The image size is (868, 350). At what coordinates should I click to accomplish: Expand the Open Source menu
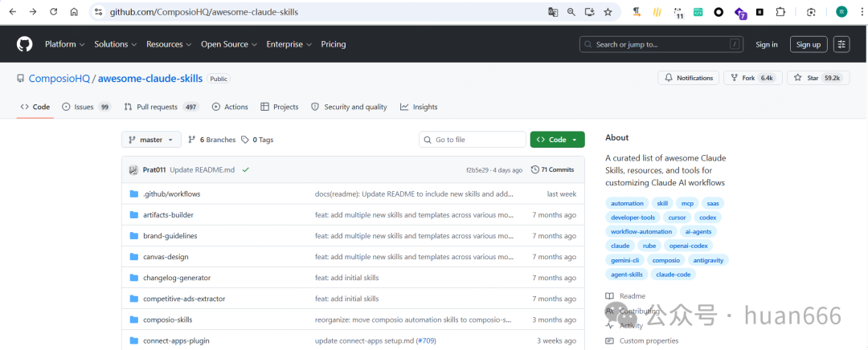(x=228, y=44)
